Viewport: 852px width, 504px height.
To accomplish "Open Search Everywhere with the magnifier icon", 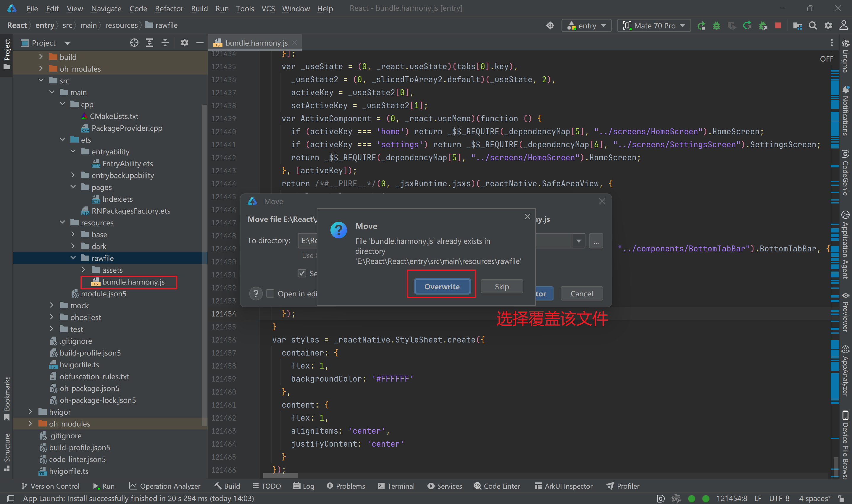I will (x=813, y=25).
